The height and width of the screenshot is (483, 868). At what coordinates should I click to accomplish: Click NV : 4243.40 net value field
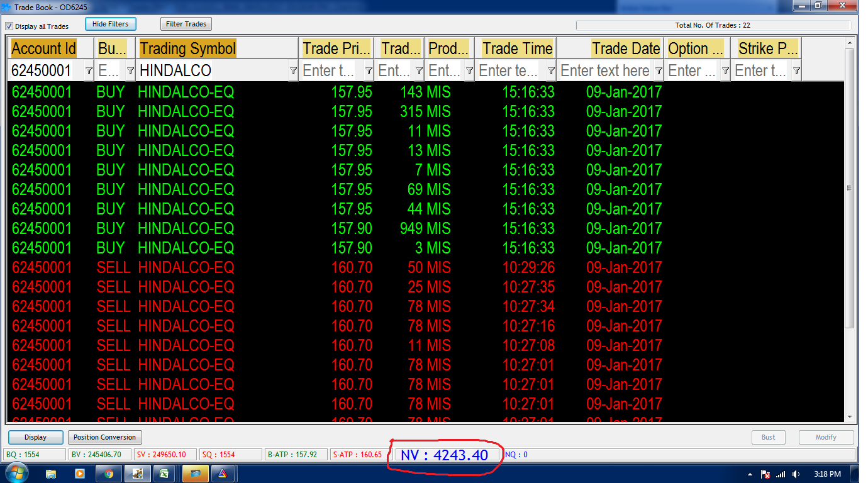pyautogui.click(x=447, y=455)
